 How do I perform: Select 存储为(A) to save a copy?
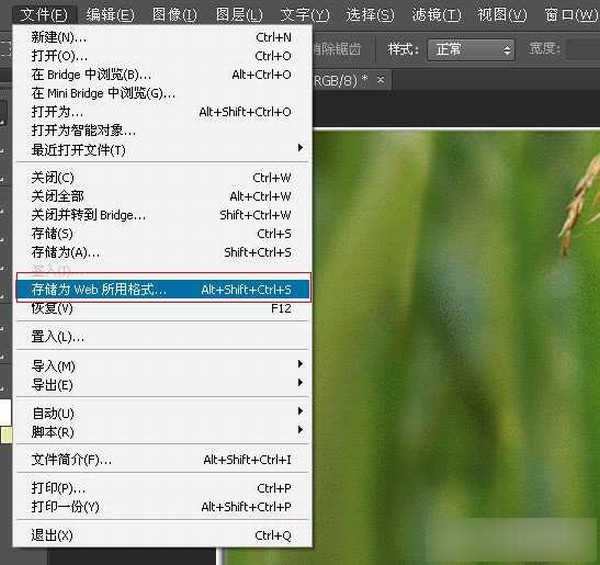pos(66,252)
